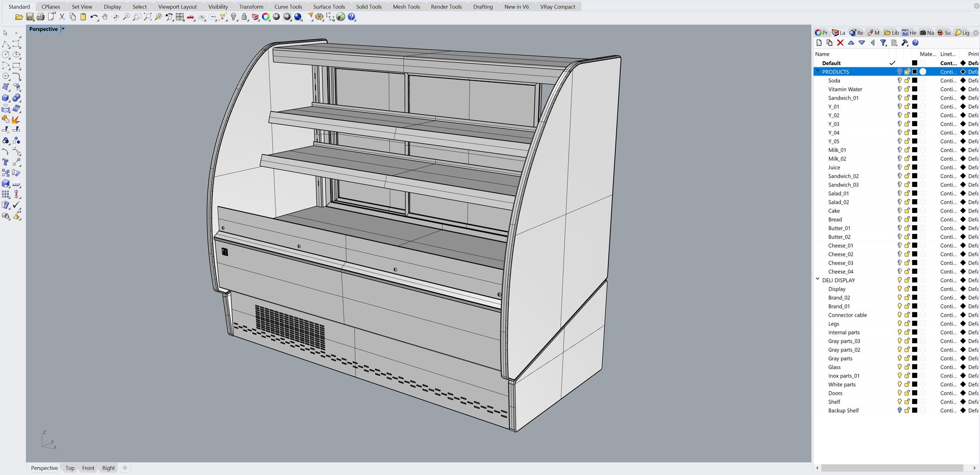This screenshot has height=475, width=980.
Task: Toggle visibility bulb of Doors layer
Action: pos(899,393)
